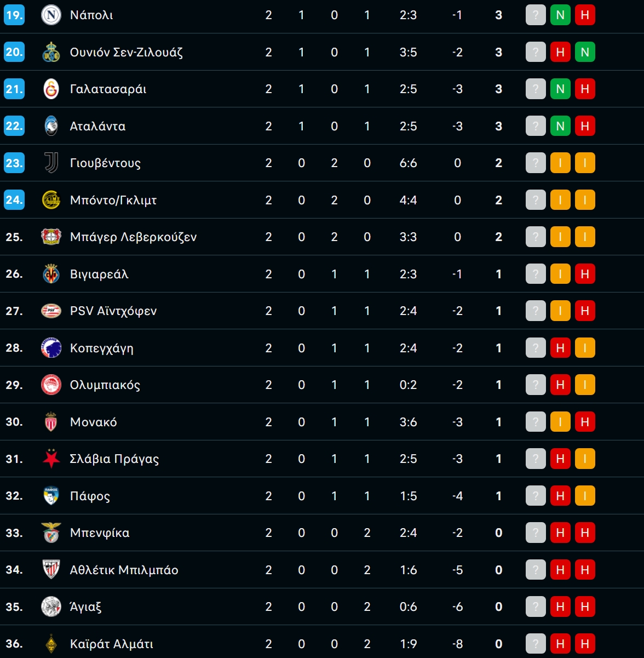
Task: Click the Benfica eagle crest
Action: click(51, 533)
